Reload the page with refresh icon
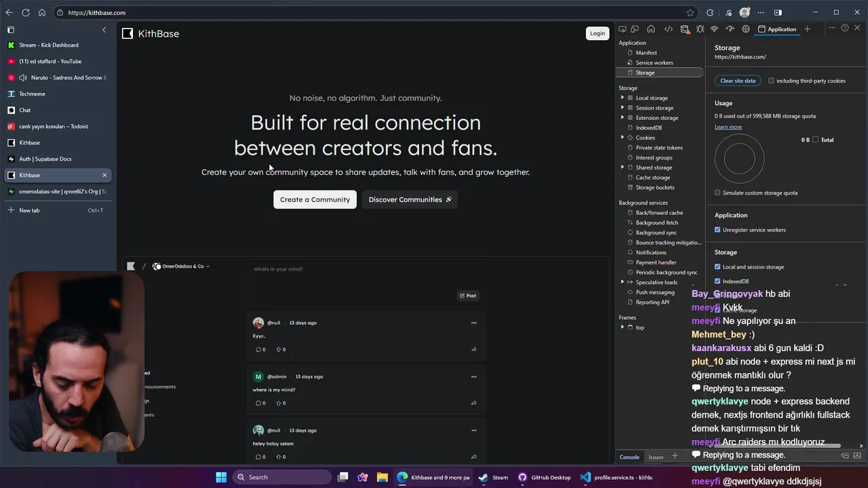Screen dimensions: 868x488 (x=26, y=12)
